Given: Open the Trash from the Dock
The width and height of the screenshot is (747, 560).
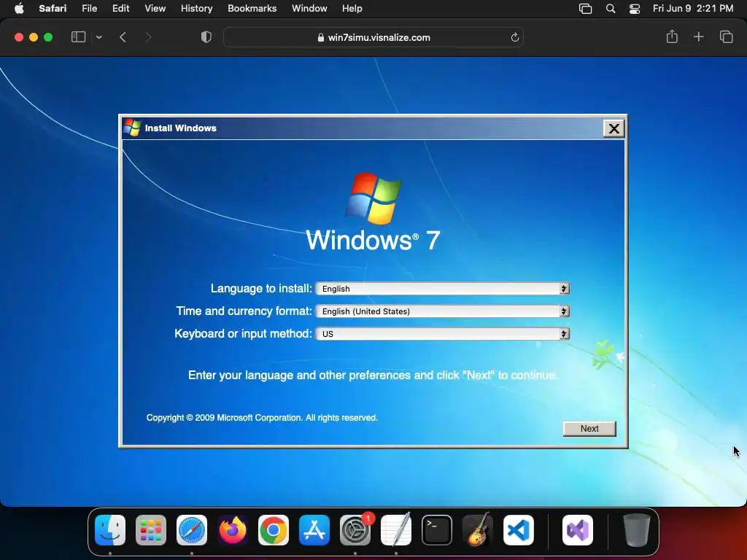Looking at the screenshot, I should pos(636,530).
